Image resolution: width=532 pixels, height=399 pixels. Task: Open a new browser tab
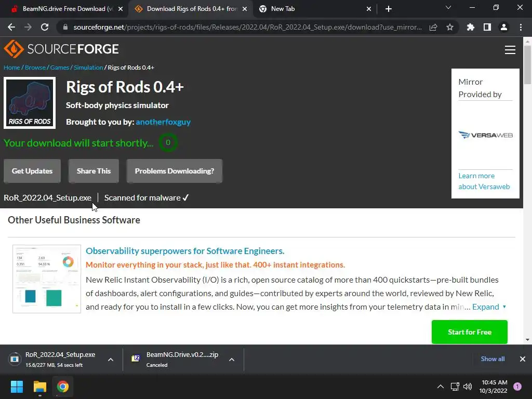tap(389, 9)
